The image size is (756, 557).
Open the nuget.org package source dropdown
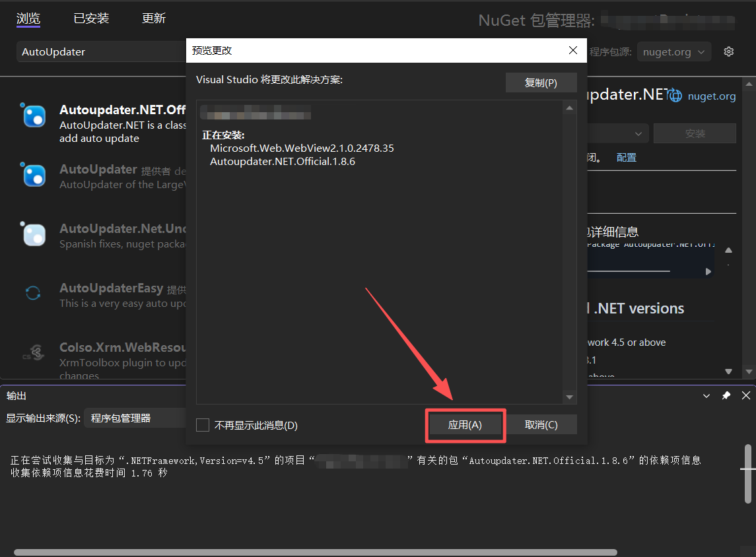coord(673,51)
